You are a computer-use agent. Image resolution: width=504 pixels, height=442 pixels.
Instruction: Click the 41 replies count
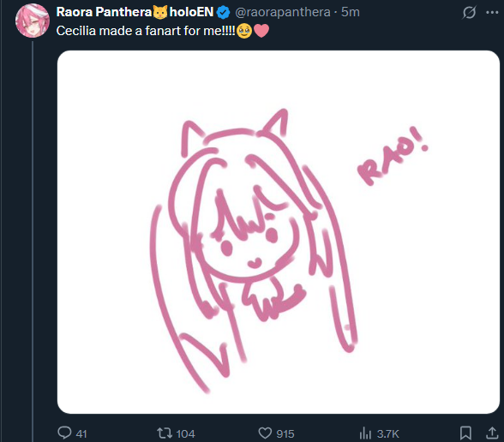81,434
